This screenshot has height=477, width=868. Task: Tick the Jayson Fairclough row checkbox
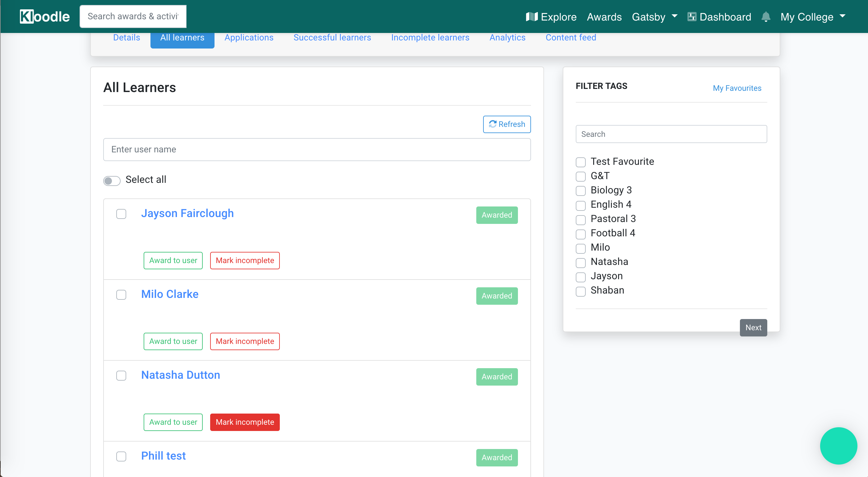point(121,214)
